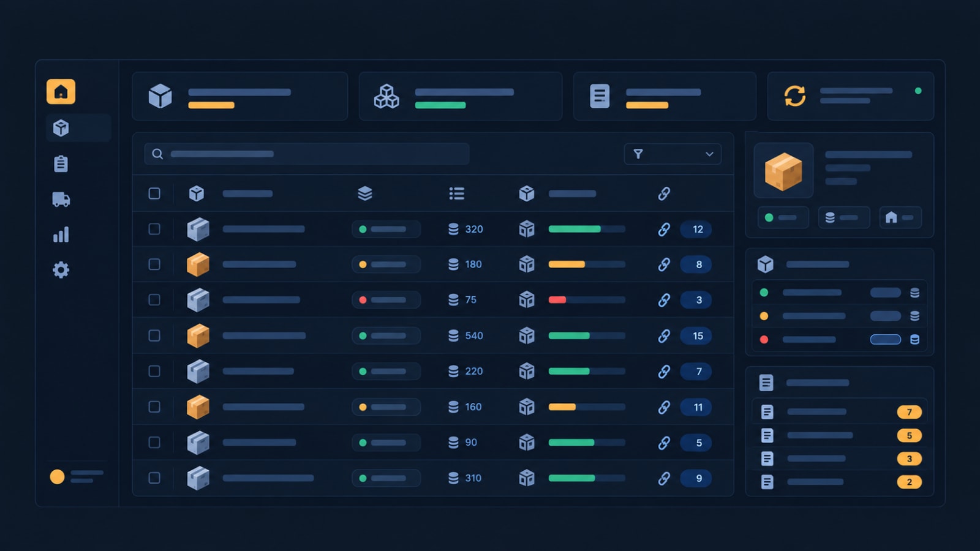The height and width of the screenshot is (551, 980).
Task: Tick the checkbox for the 180 row
Action: pyautogui.click(x=154, y=264)
